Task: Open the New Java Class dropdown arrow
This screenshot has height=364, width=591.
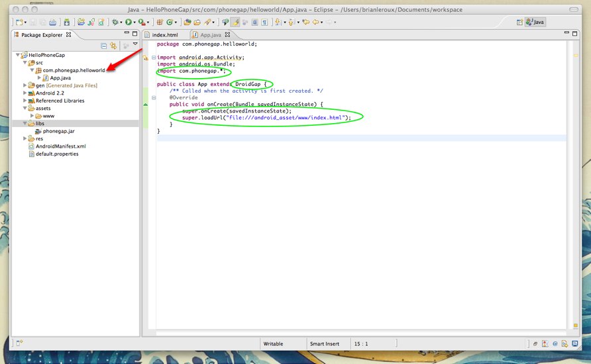Action: point(176,23)
